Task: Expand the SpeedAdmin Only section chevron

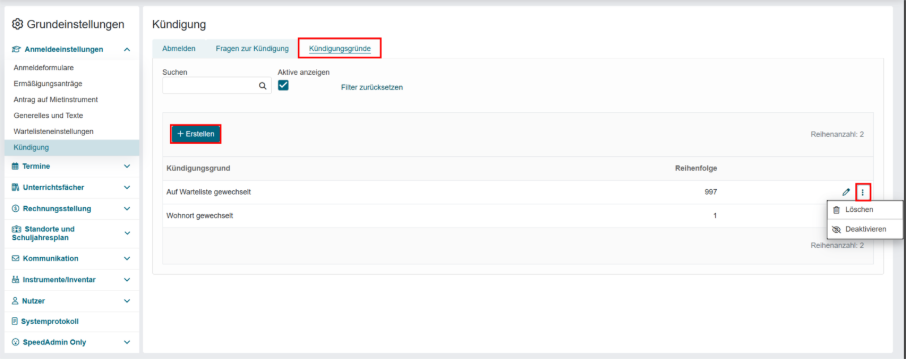Action: 127,342
